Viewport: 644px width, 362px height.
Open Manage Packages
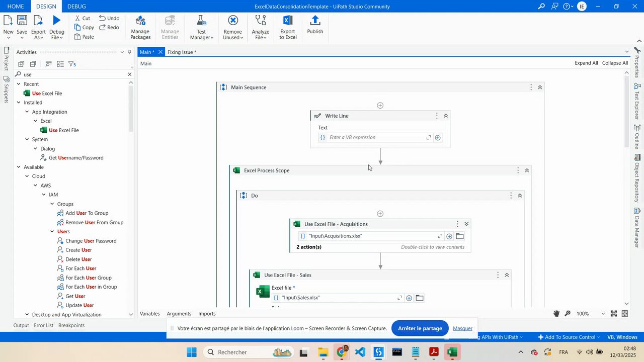[140, 27]
